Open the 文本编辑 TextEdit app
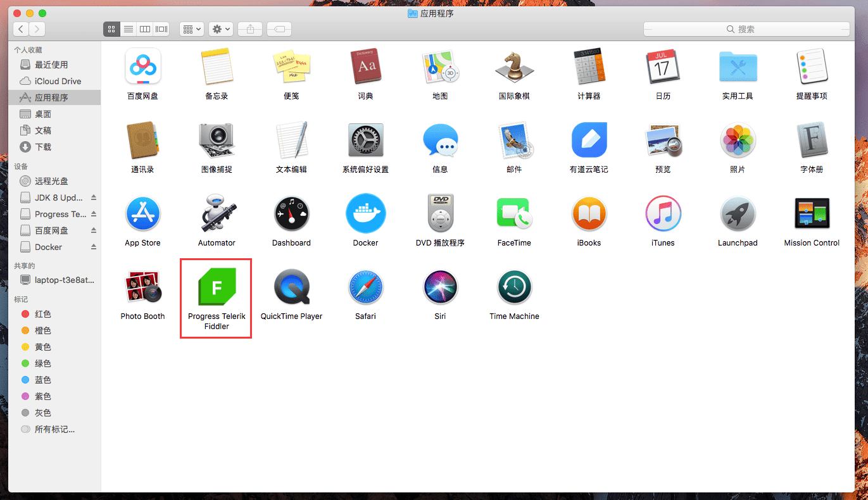Screen dimensions: 868x500 pos(291,140)
